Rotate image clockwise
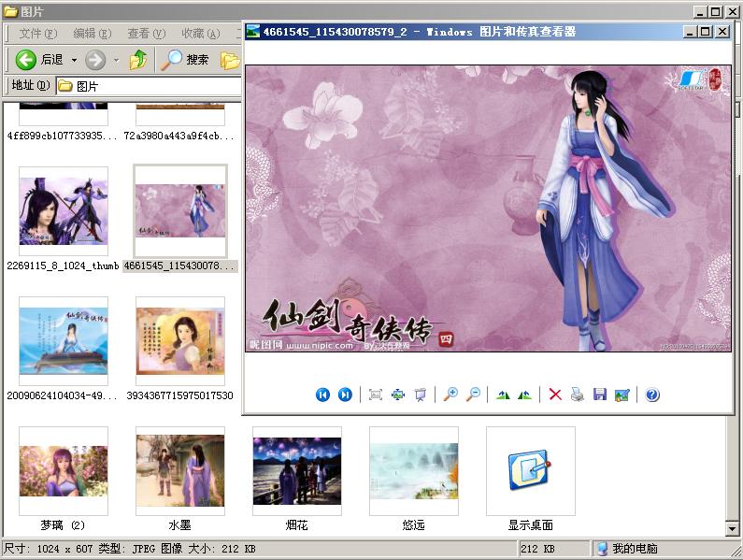743x560 pixels. point(503,395)
